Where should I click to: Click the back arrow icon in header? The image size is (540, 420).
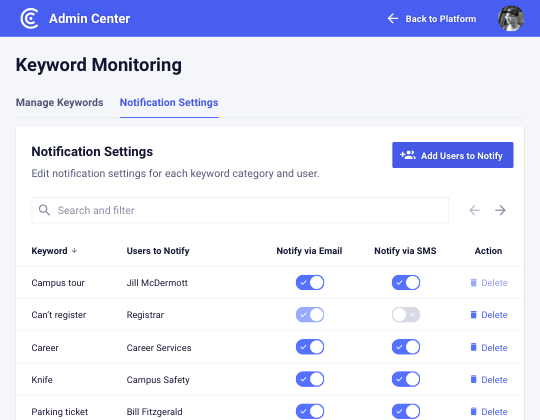393,19
